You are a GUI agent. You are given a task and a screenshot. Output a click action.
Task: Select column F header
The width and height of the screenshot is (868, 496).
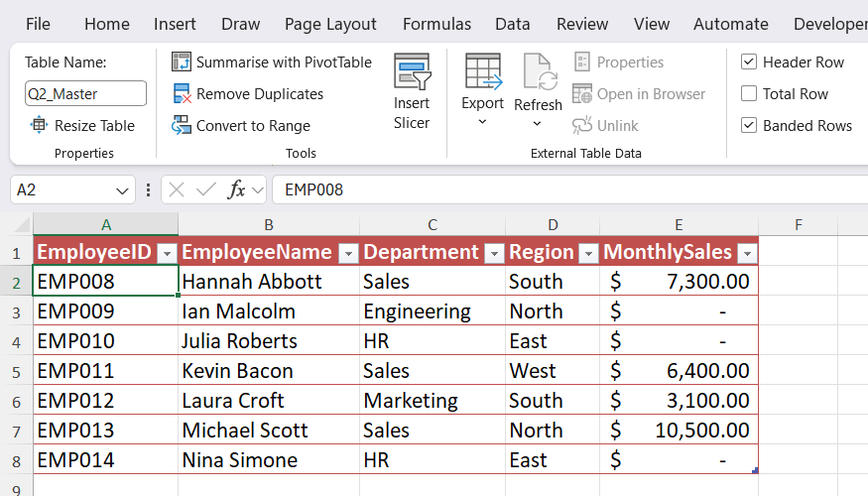click(798, 225)
